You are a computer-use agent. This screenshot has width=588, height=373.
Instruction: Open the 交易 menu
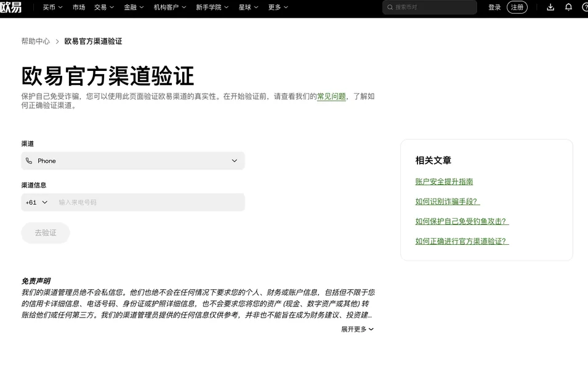[104, 7]
